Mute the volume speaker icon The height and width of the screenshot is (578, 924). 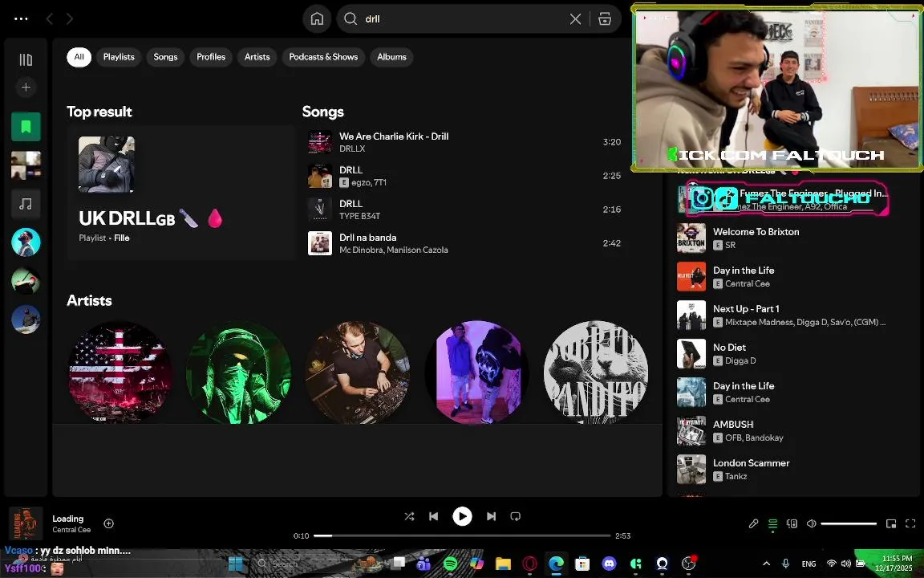tap(812, 523)
